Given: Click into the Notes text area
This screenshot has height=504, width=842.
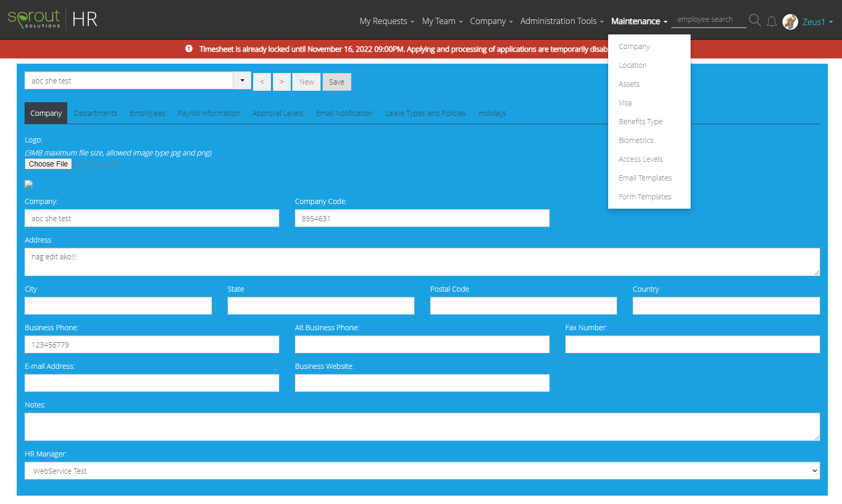Looking at the screenshot, I should (x=422, y=426).
